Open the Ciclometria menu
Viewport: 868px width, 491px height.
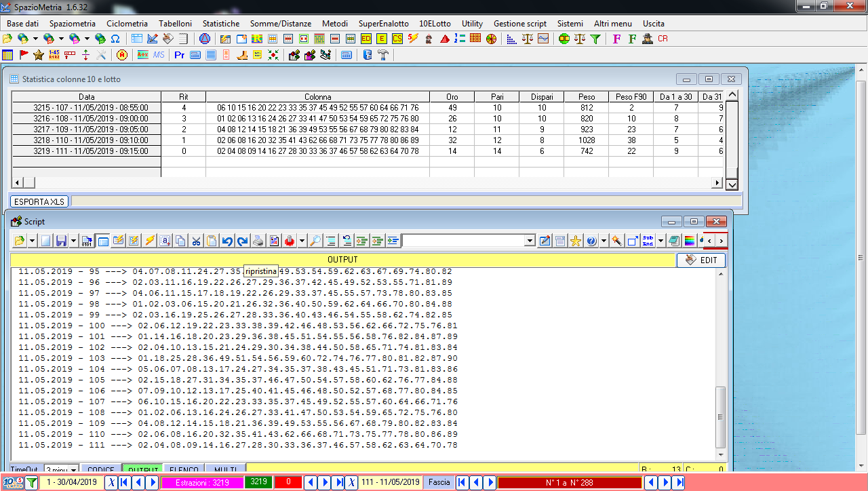click(x=127, y=24)
